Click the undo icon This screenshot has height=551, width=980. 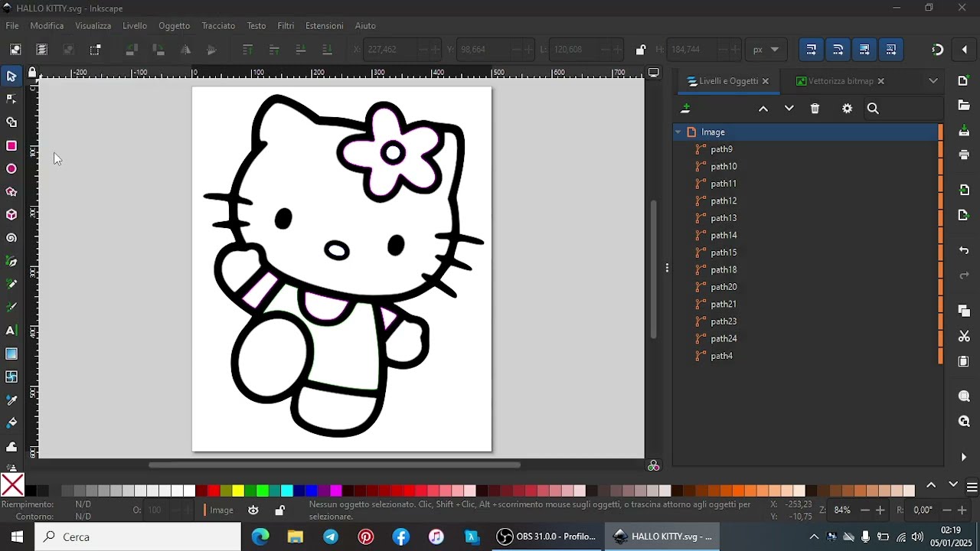[964, 251]
